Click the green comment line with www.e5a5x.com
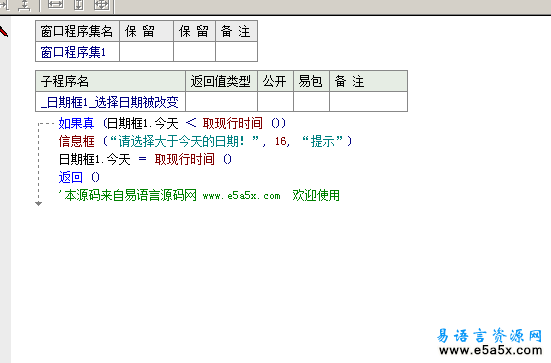Viewport: 551px width, 363px height. click(x=199, y=195)
